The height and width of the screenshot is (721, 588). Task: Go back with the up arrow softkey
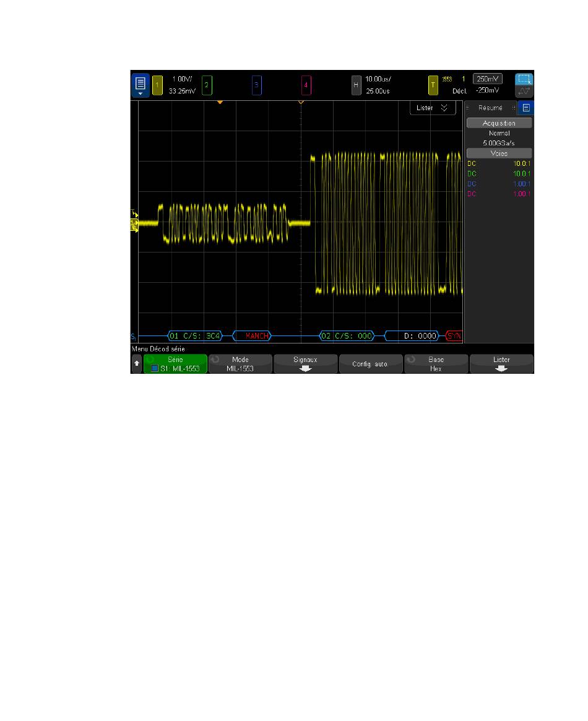coord(137,364)
